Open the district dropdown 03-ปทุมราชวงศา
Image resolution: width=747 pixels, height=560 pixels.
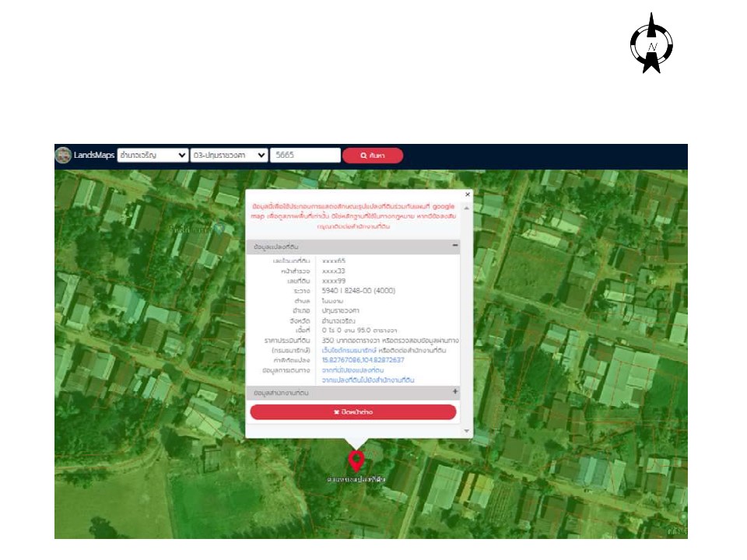click(229, 156)
